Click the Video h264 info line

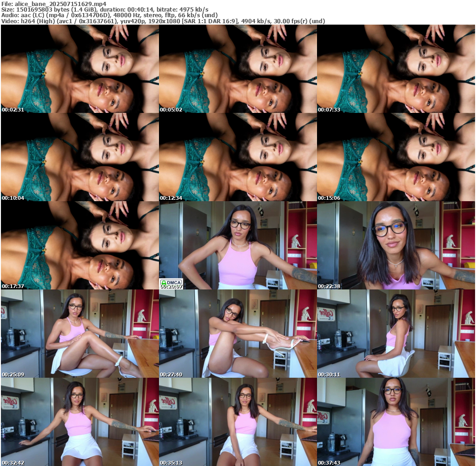click(x=163, y=21)
